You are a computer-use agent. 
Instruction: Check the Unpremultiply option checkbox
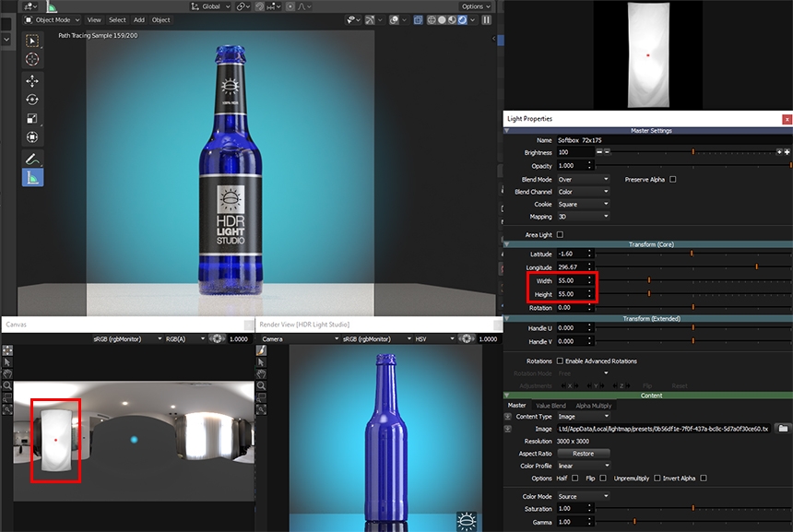(x=657, y=478)
